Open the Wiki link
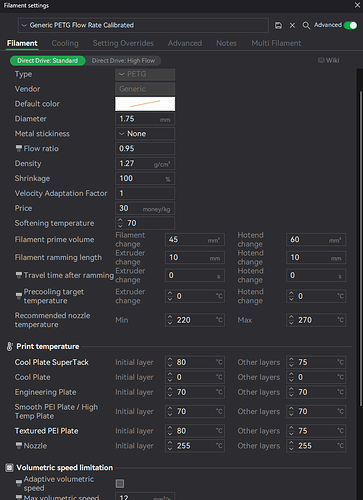This screenshot has width=363, height=500. click(x=329, y=60)
